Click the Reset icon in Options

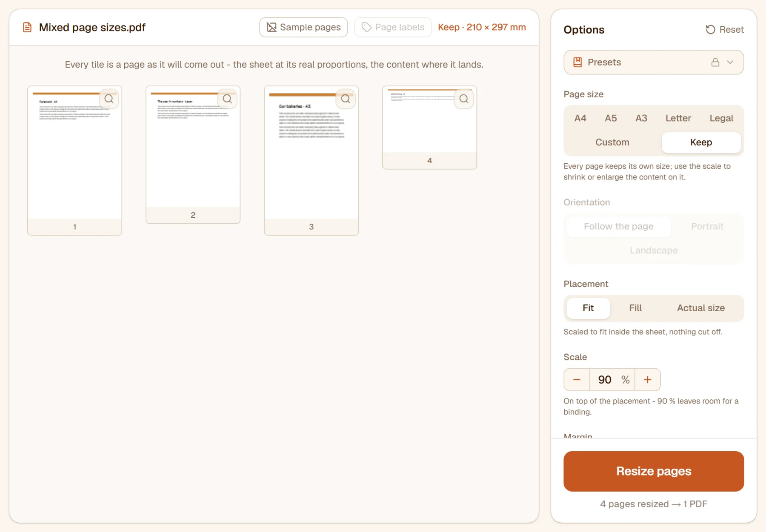[x=710, y=30]
